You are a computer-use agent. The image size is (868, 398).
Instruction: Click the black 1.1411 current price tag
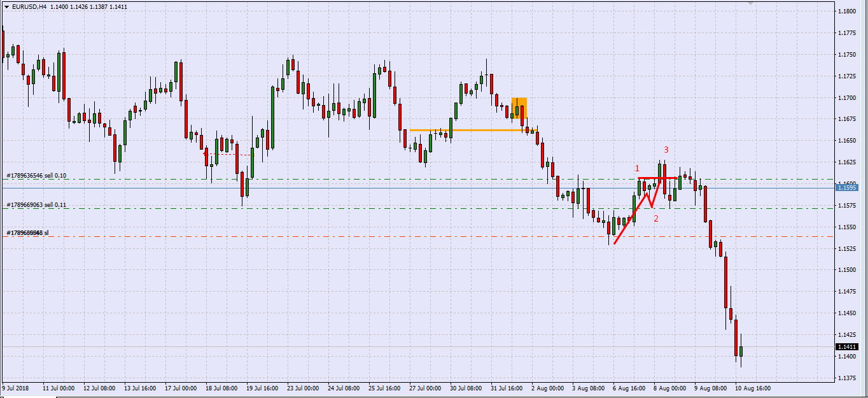(847, 346)
